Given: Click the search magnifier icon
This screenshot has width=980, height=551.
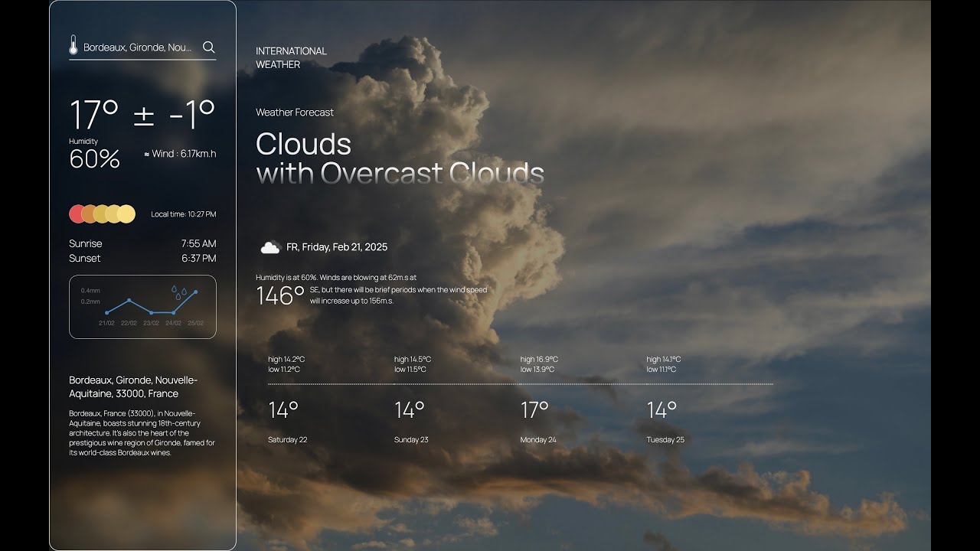Looking at the screenshot, I should click(208, 47).
